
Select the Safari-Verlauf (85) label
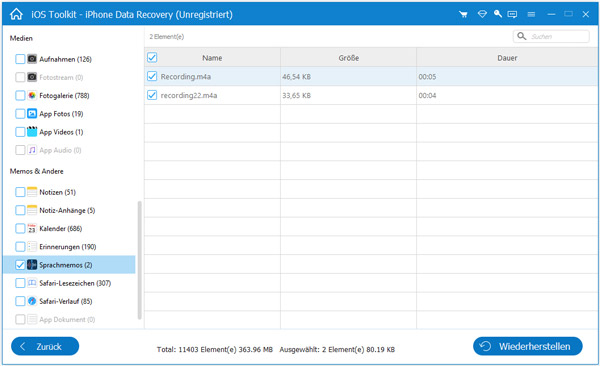66,301
